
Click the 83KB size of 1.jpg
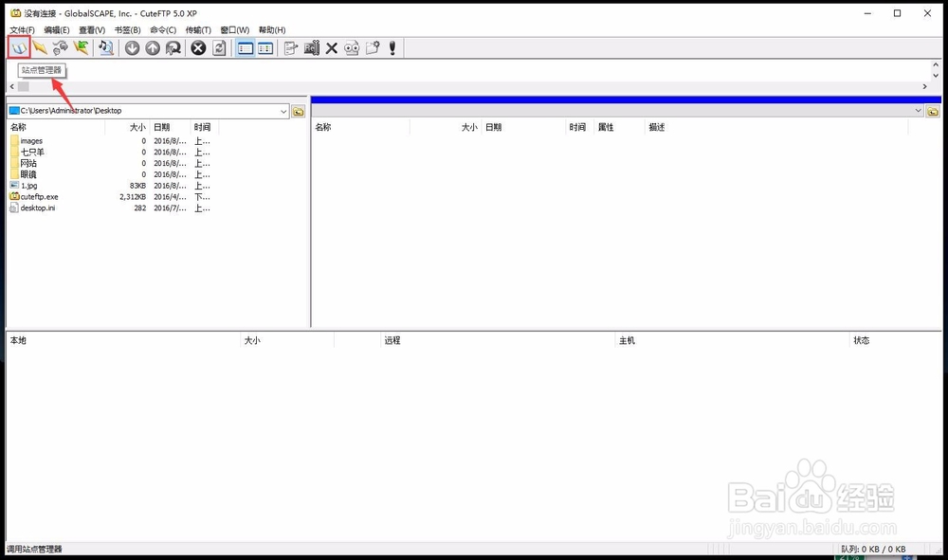click(x=137, y=186)
